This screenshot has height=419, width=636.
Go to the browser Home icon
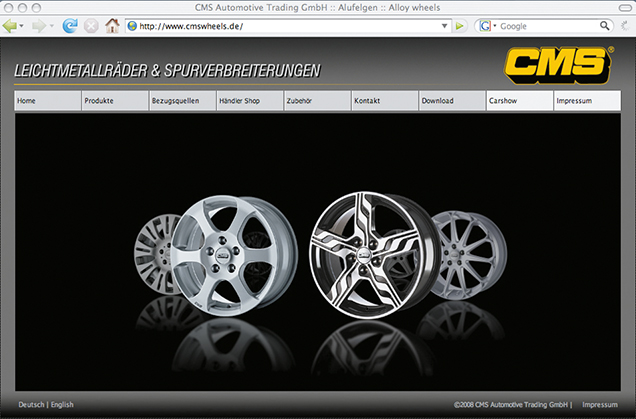tap(113, 26)
